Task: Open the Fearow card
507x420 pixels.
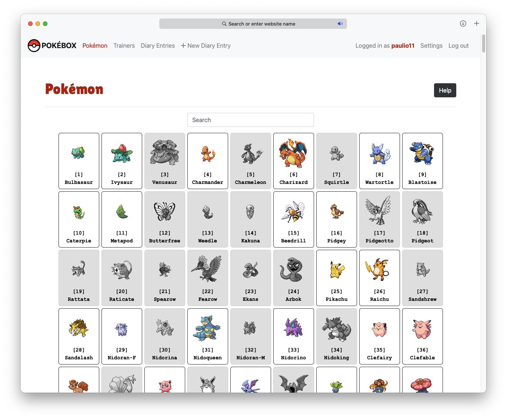Action: [208, 278]
